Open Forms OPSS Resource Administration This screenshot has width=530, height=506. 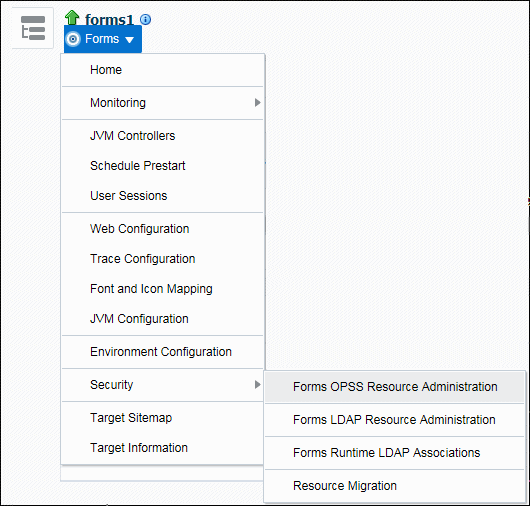pos(395,387)
